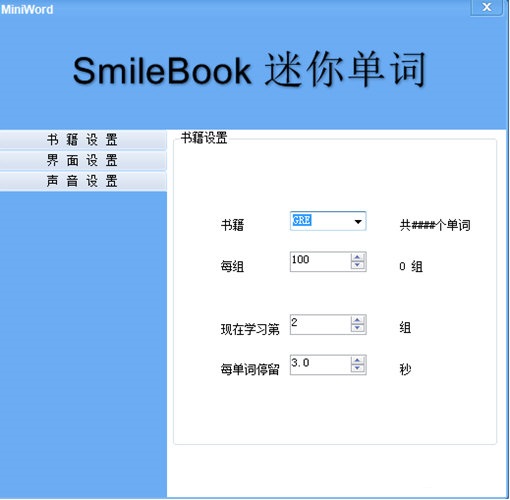Click the 每组 label
The height and width of the screenshot is (500, 510).
click(232, 266)
